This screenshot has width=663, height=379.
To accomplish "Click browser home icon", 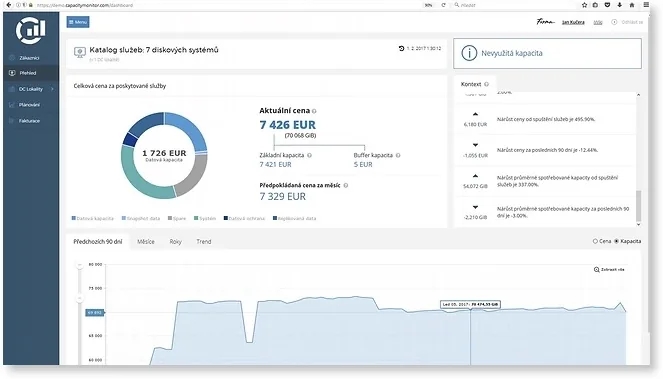I will click(632, 5).
